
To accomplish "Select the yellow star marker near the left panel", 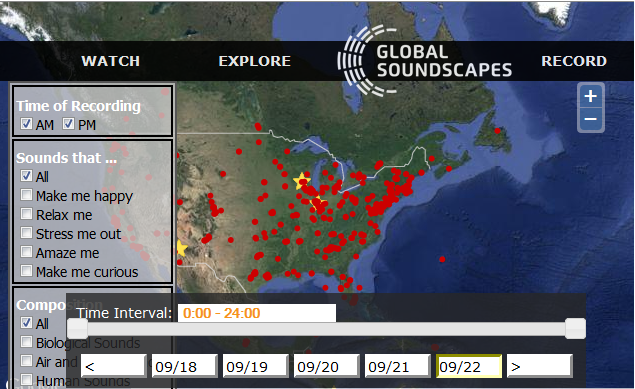I will pyautogui.click(x=182, y=248).
